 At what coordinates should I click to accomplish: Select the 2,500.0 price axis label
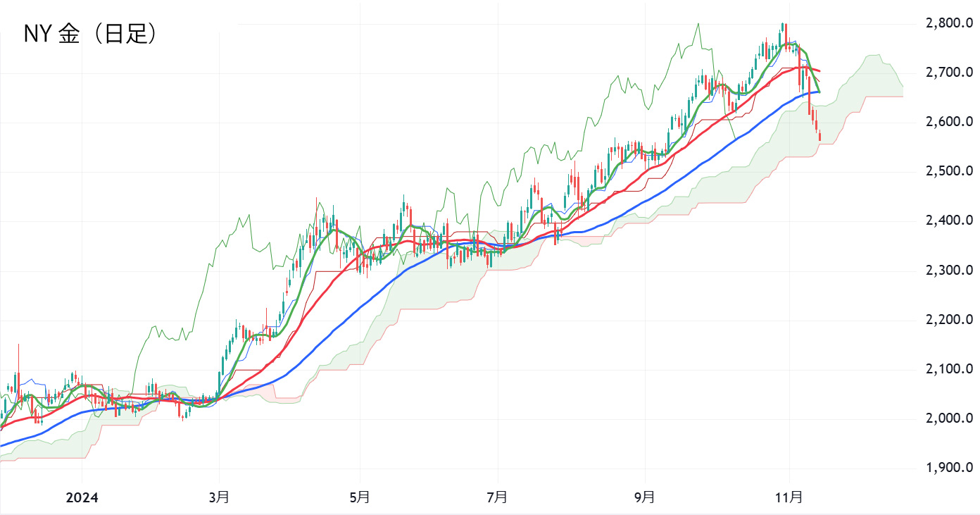tap(949, 171)
